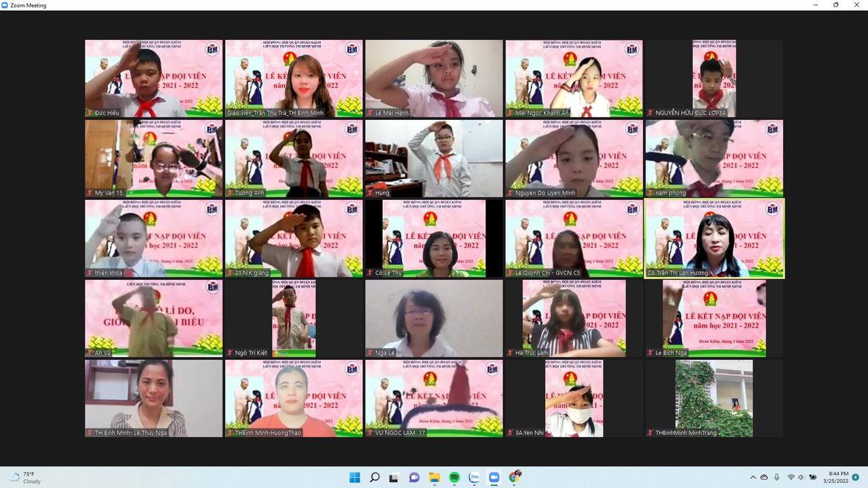The height and width of the screenshot is (488, 868).
Task: Select Ngô Trí Kiệt's video tile
Action: coord(294,319)
